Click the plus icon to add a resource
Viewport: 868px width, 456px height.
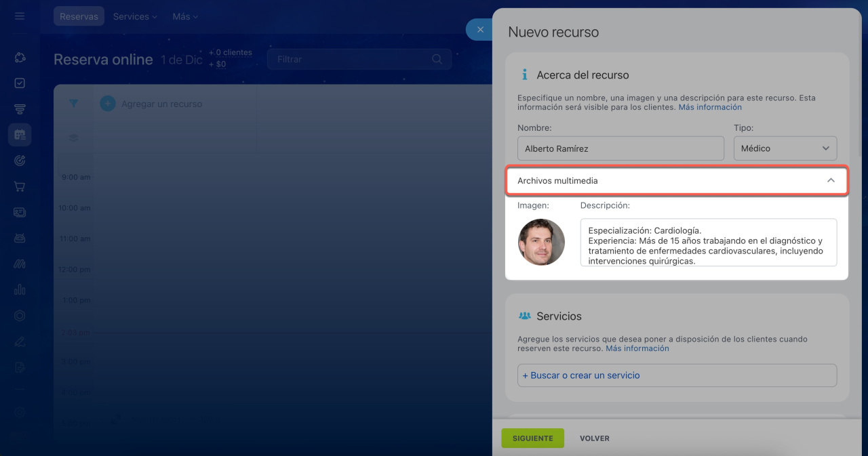(108, 104)
